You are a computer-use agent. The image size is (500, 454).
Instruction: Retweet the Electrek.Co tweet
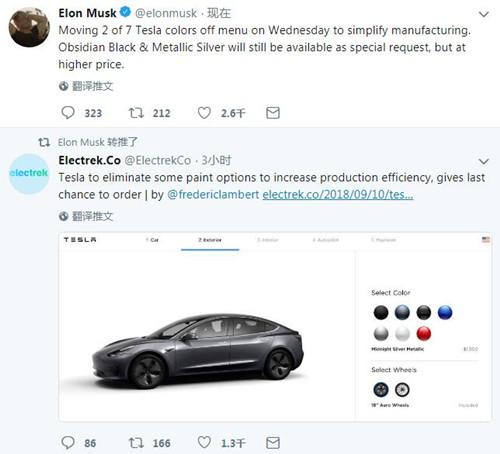tap(136, 443)
